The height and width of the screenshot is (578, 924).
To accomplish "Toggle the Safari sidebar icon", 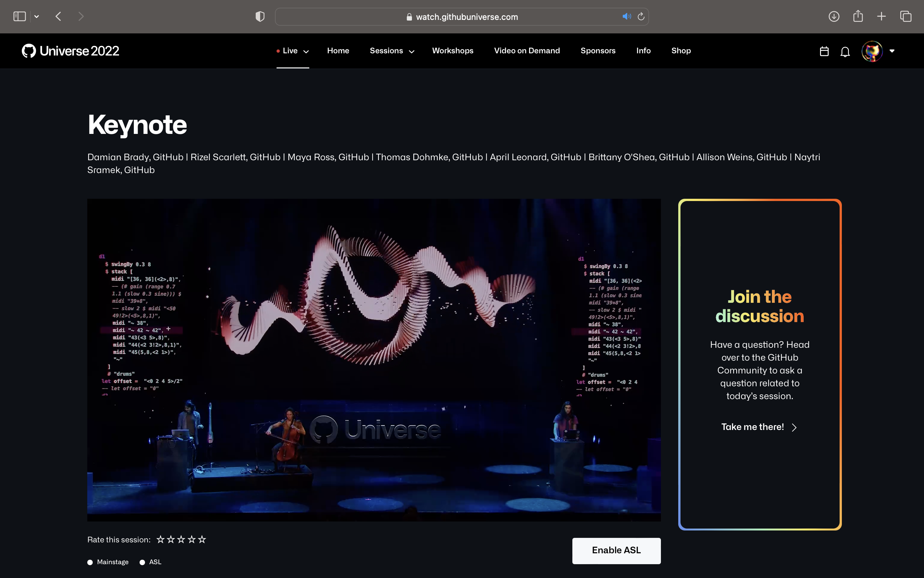I will click(x=20, y=16).
